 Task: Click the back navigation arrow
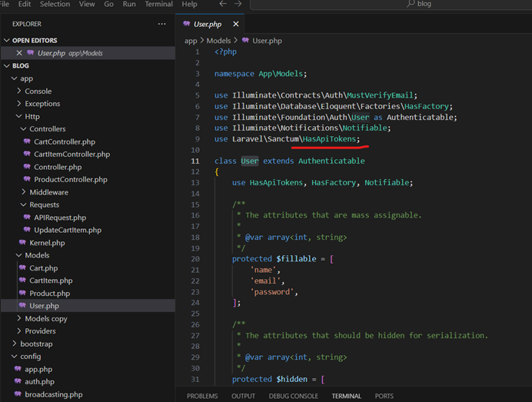pyautogui.click(x=223, y=4)
